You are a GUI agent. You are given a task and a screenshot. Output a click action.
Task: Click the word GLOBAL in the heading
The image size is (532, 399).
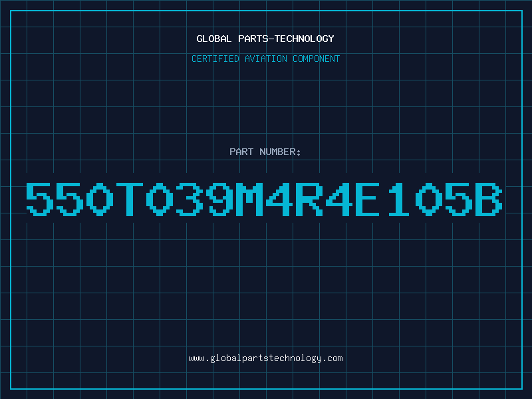pyautogui.click(x=213, y=39)
